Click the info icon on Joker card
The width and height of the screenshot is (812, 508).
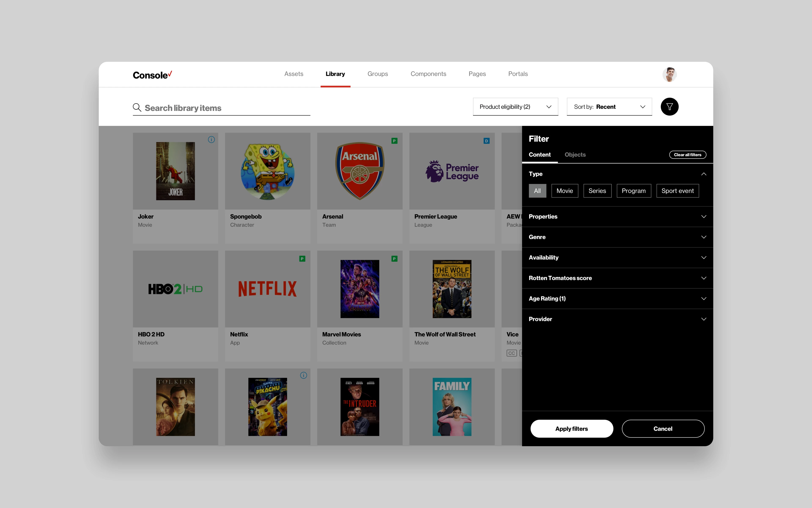[x=211, y=139]
